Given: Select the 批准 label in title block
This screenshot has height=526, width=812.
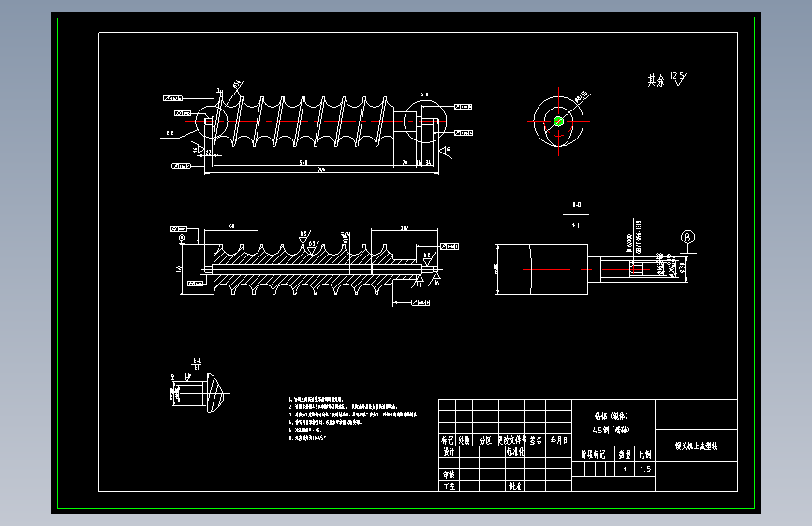Looking at the screenshot, I should pos(515,486).
